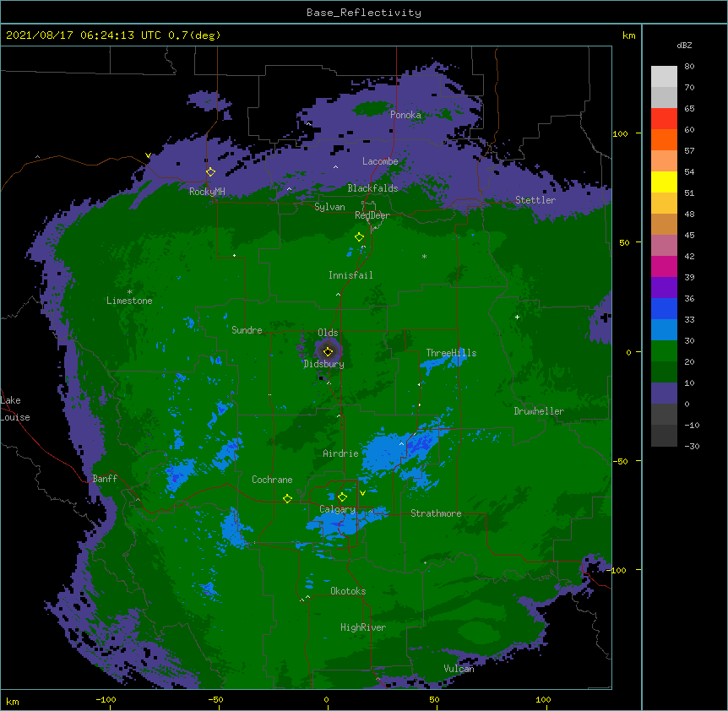
Task: Click the Olds label
Action: [328, 333]
